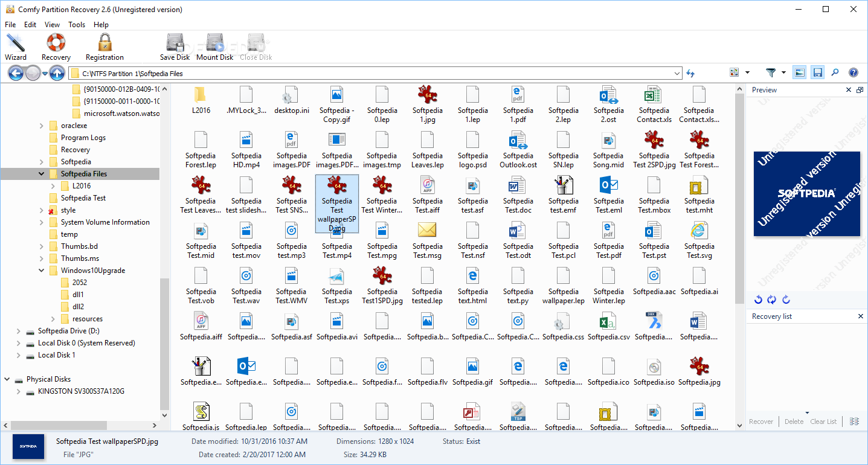Go back with the blue back arrow
This screenshot has width=868, height=465.
(x=16, y=73)
